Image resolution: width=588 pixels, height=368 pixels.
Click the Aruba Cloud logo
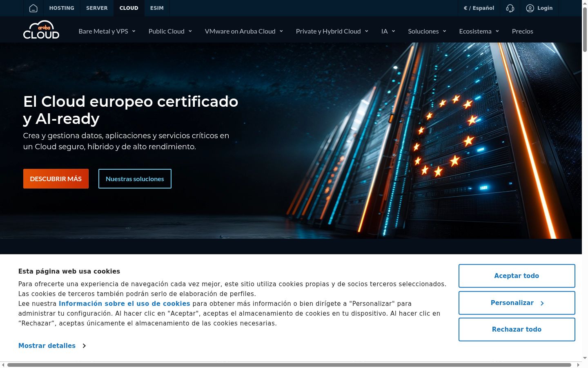(41, 30)
